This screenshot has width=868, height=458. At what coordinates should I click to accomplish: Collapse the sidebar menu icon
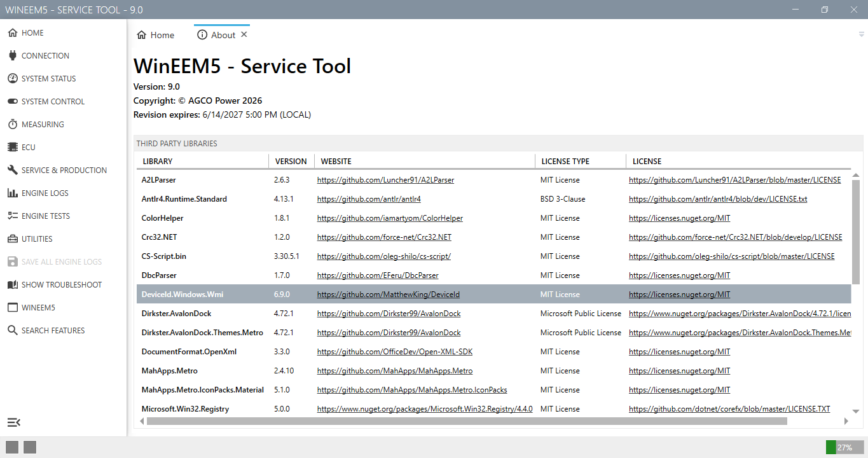(x=13, y=422)
